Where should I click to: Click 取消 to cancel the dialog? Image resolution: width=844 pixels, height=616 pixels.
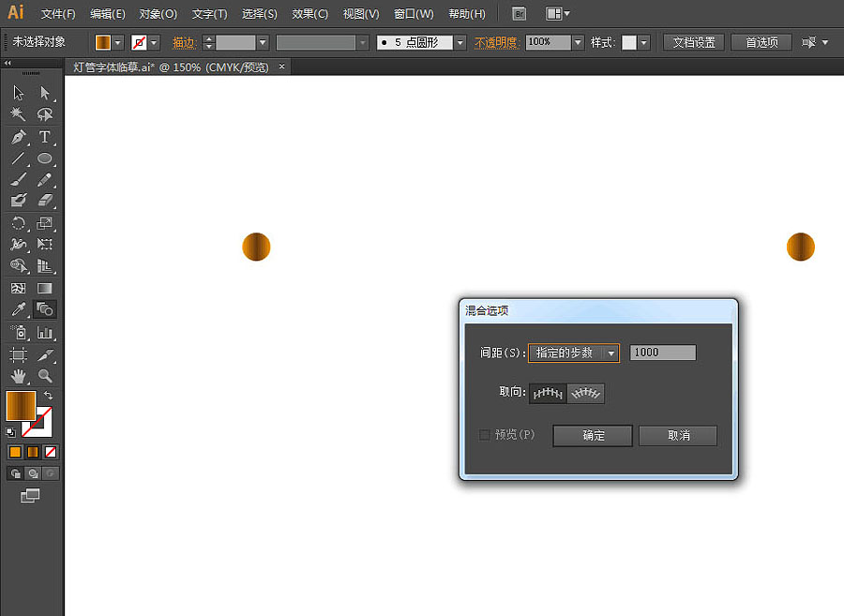[x=678, y=436]
